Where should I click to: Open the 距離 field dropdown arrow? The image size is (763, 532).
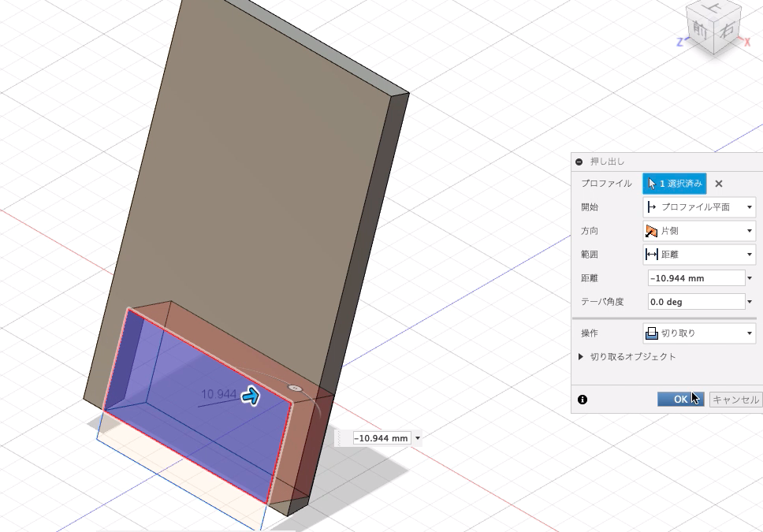(750, 278)
